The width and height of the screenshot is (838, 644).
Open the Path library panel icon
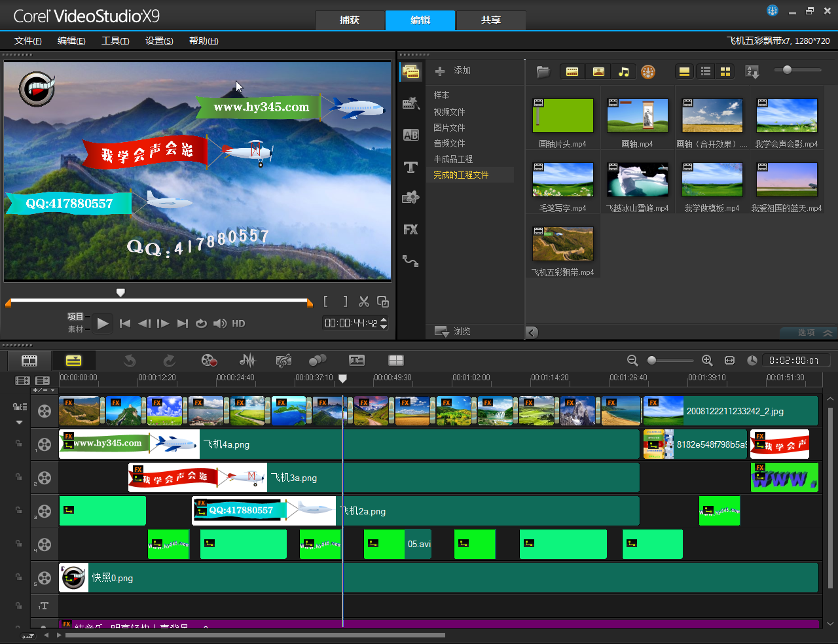[x=411, y=261]
